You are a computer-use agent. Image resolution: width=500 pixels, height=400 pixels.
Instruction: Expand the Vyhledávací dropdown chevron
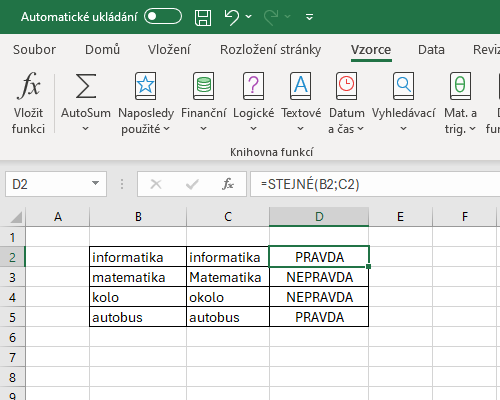click(404, 129)
